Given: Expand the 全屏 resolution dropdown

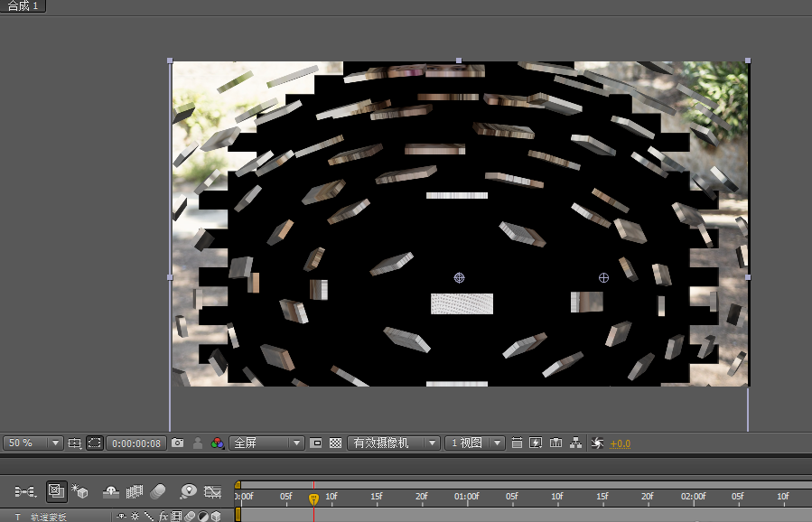Looking at the screenshot, I should coord(268,443).
